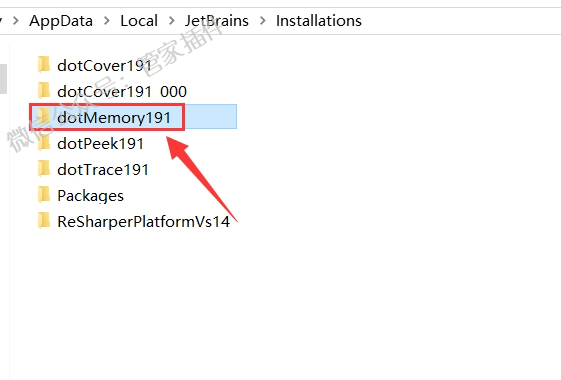
Task: Click the ReSharperPlatformVs14 folder name
Action: 143,222
